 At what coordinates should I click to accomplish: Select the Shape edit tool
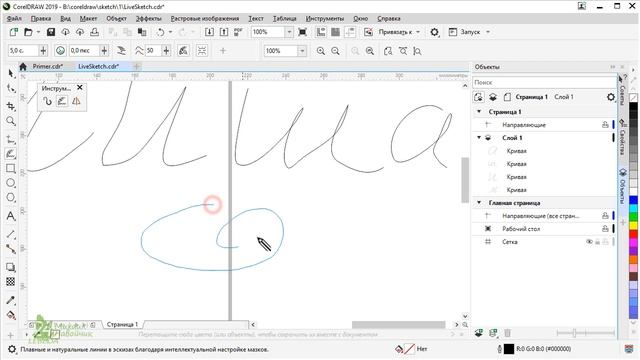(11, 89)
